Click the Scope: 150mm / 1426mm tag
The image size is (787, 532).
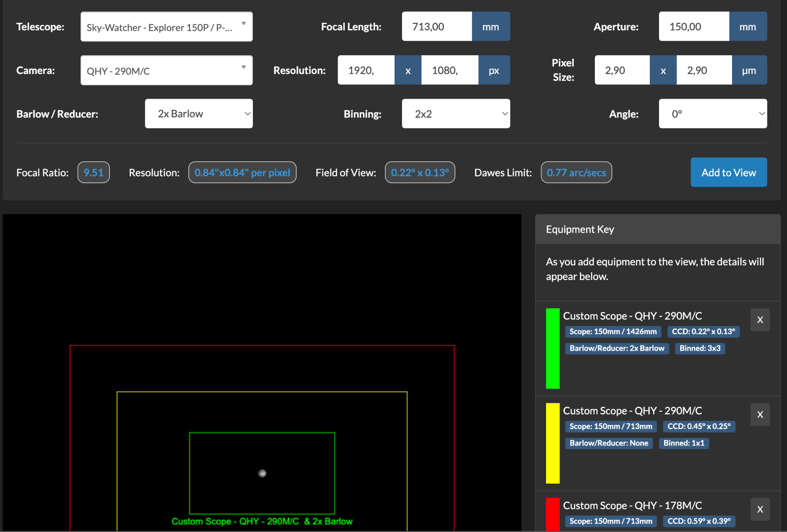pos(613,331)
